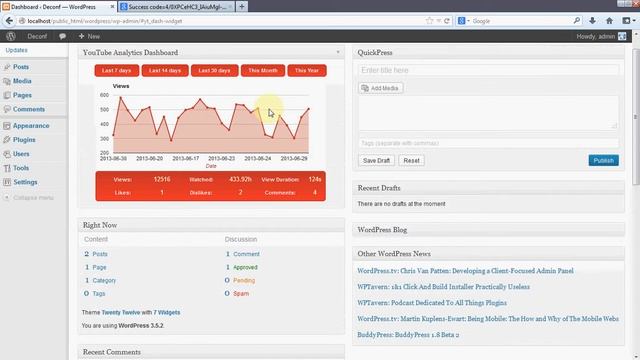Go to Updates in the sidebar
640x360 pixels.
tap(16, 50)
